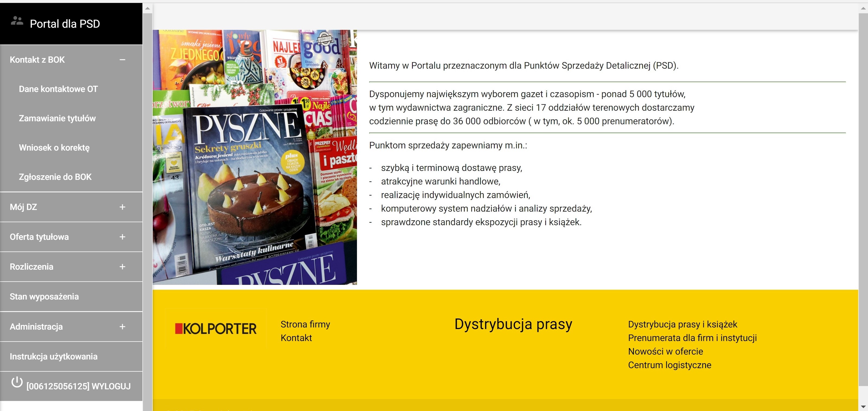The image size is (868, 411).
Task: Open Instrukcja użytkowania
Action: 54,356
